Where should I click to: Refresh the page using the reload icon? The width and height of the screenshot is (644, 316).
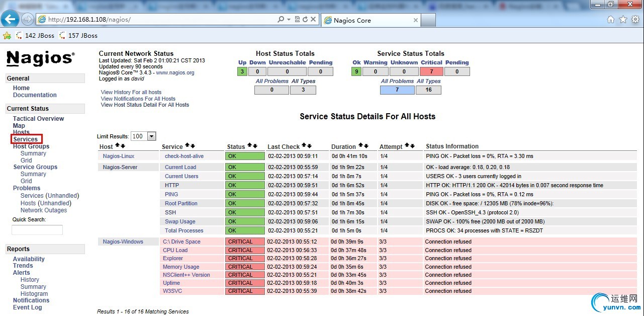click(x=305, y=20)
